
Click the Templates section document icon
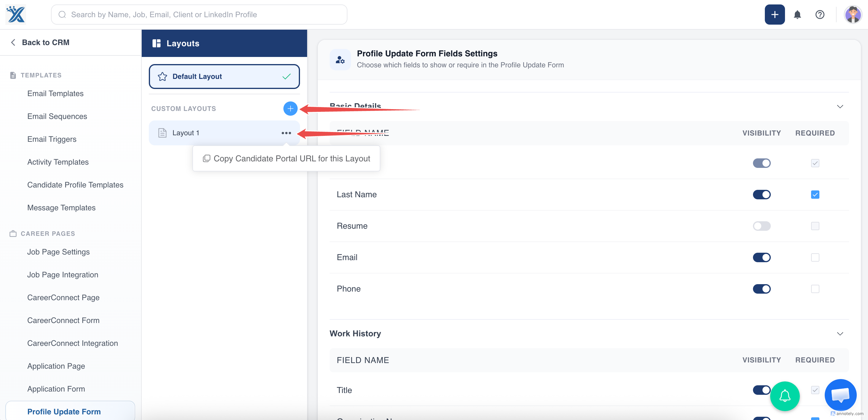pyautogui.click(x=13, y=75)
